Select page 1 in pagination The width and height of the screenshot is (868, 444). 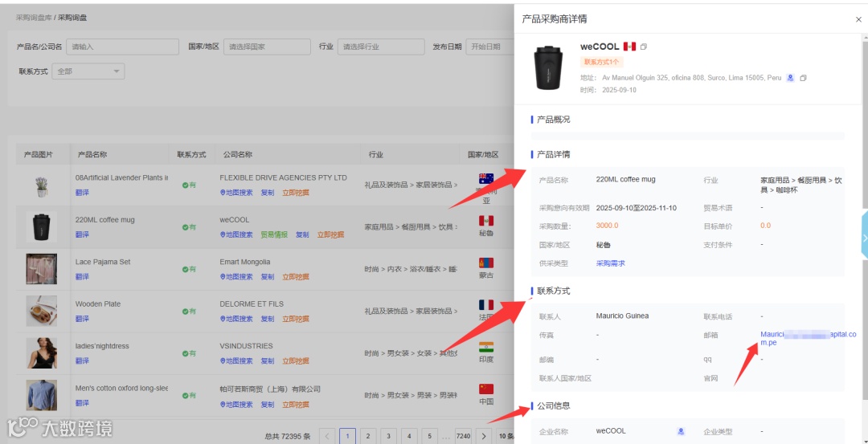[x=348, y=436]
